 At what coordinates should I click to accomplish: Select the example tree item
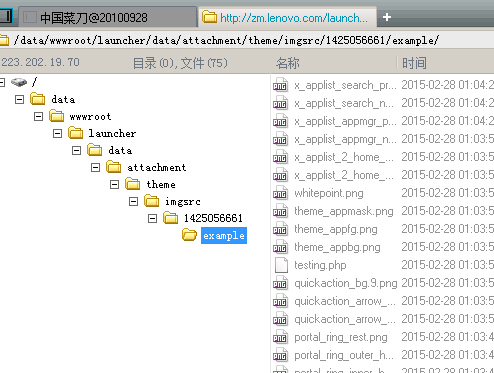coord(224,236)
